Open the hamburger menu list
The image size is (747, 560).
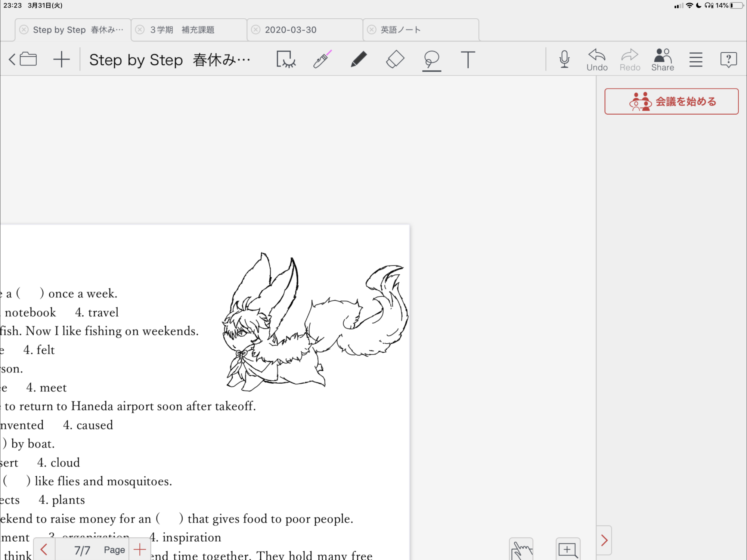pyautogui.click(x=696, y=59)
